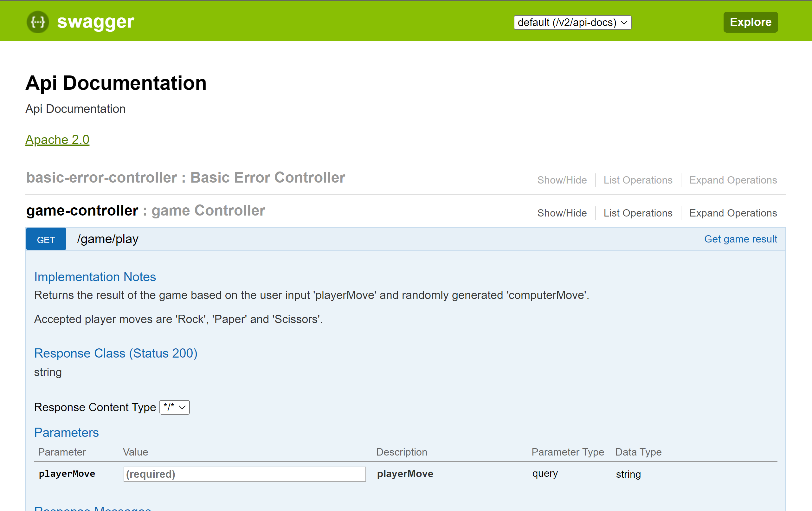The width and height of the screenshot is (812, 511).
Task: Collapse the game-controller section heading
Action: [x=146, y=210]
